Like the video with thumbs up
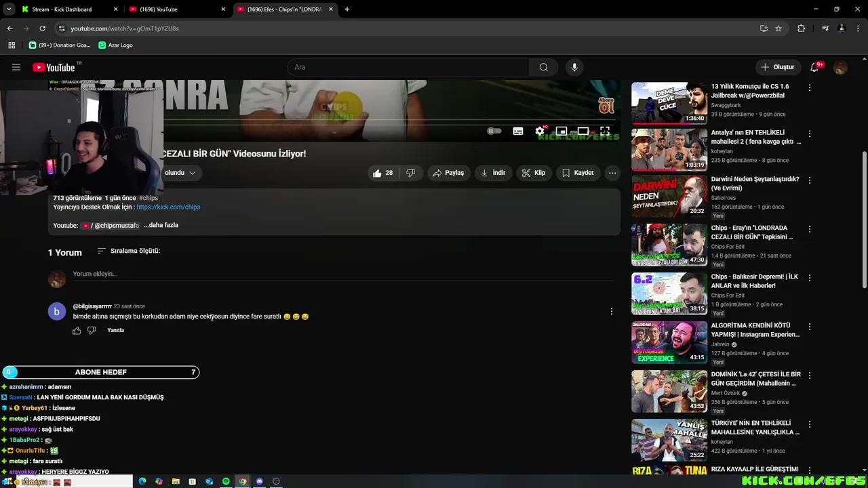Image resolution: width=868 pixels, height=488 pixels. [x=382, y=173]
